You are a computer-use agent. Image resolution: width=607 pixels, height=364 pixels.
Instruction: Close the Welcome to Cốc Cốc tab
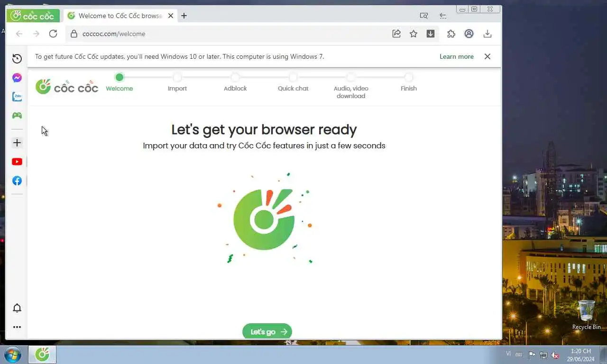pyautogui.click(x=171, y=16)
